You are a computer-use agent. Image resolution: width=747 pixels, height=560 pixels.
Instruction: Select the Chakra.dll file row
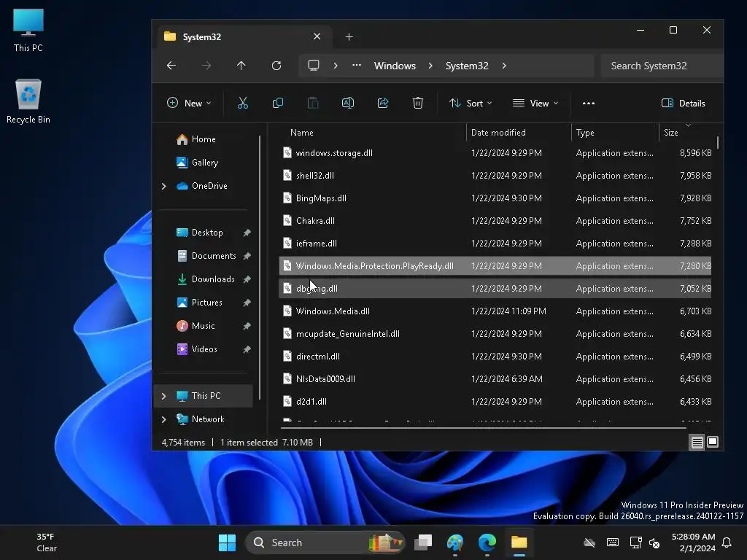tap(495, 221)
